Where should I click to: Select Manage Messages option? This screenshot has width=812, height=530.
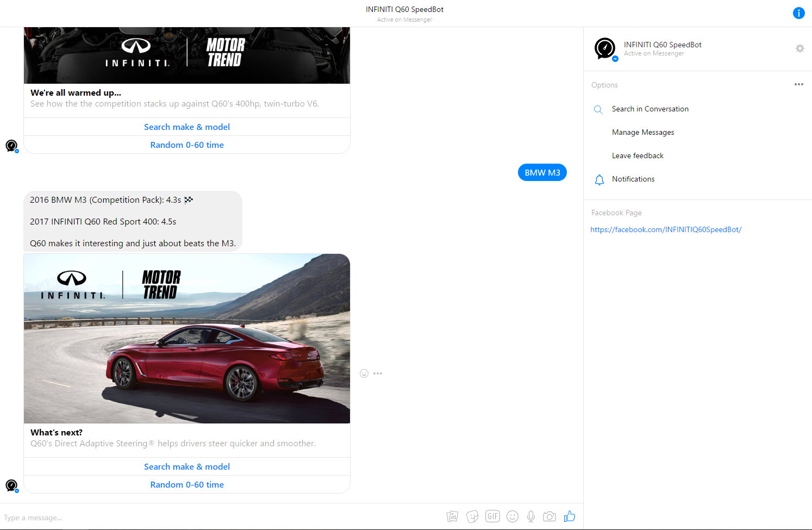click(643, 132)
